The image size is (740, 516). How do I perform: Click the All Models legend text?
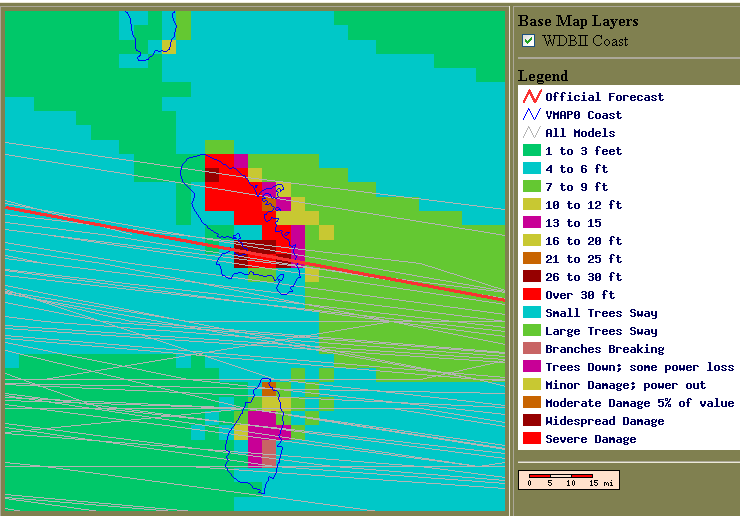tap(580, 133)
